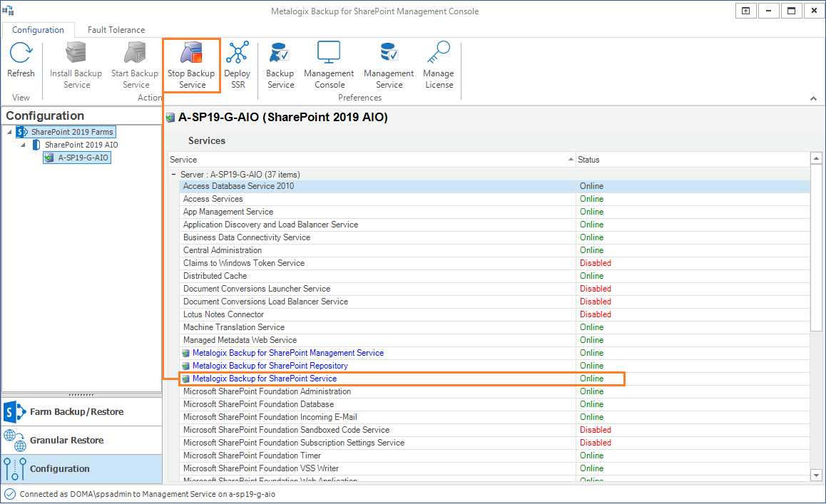Open Metalogix Backup for SharePoint Repository link

tap(270, 366)
